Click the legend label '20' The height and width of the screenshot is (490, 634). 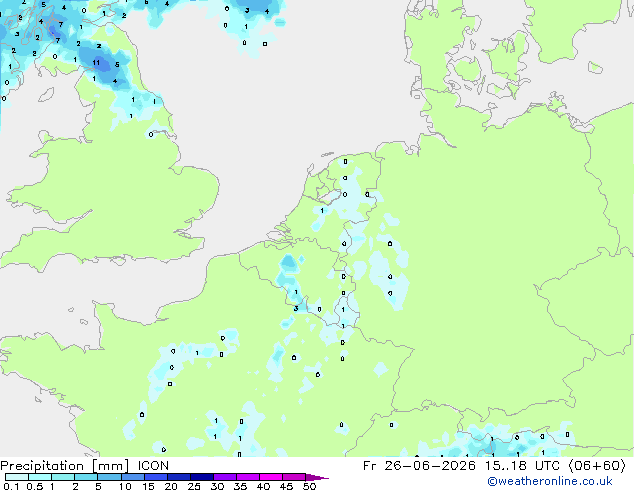[x=171, y=486]
